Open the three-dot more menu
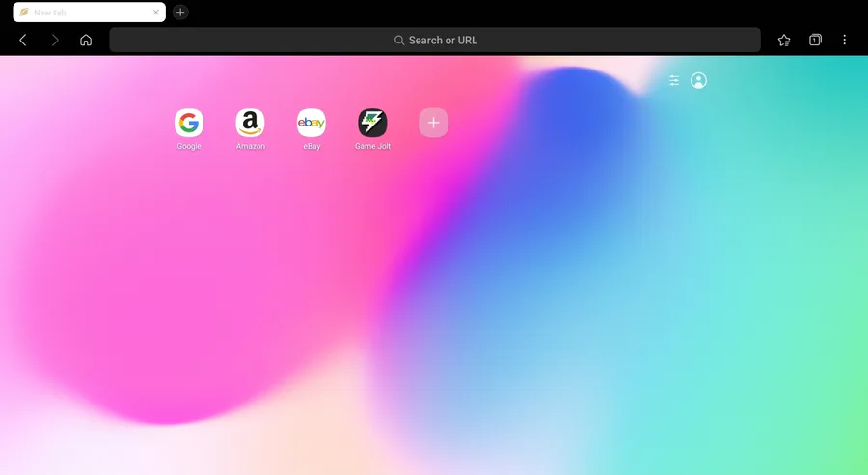Image resolution: width=868 pixels, height=475 pixels. pyautogui.click(x=844, y=40)
